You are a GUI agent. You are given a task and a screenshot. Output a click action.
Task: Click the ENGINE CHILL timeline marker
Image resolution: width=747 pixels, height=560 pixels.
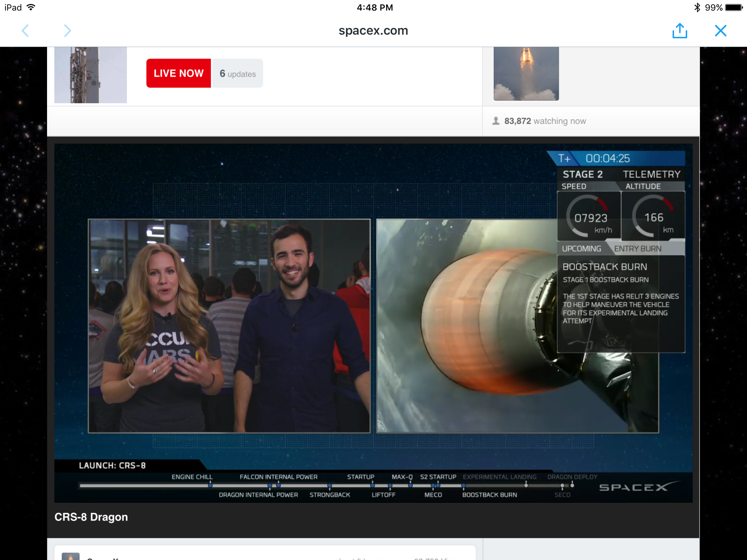pos(210,485)
